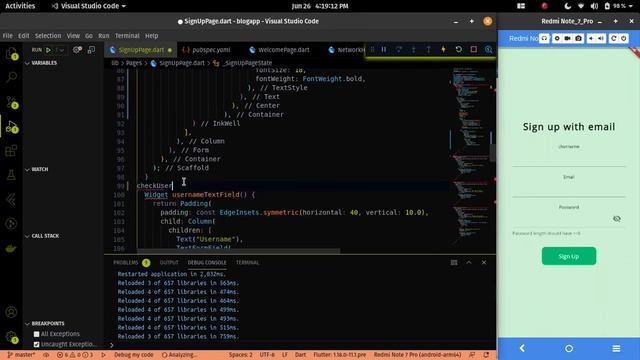Stop the debug session
This screenshot has width=640, height=360.
[473, 49]
